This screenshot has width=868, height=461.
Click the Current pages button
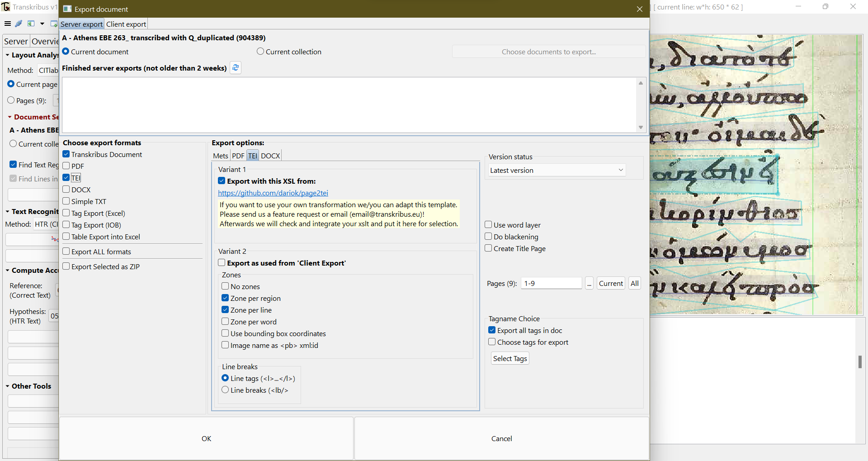click(x=611, y=283)
